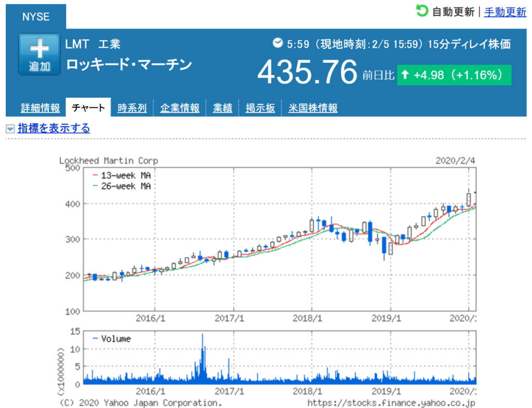The width and height of the screenshot is (532, 408).
Task: Click the NYSE exchange label
Action: pos(36,17)
